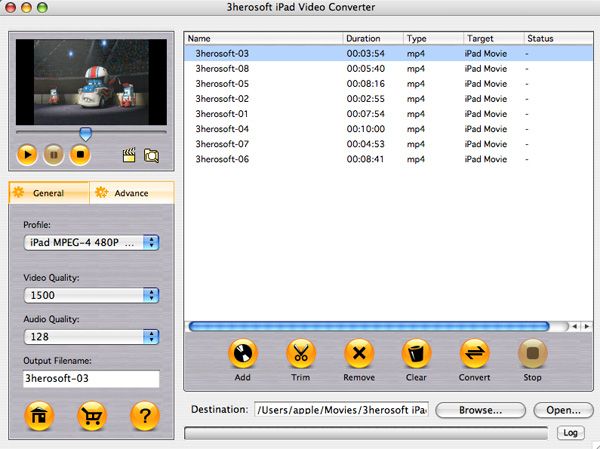600x449 pixels.
Task: Click the Trim scissors icon
Action: [x=301, y=353]
